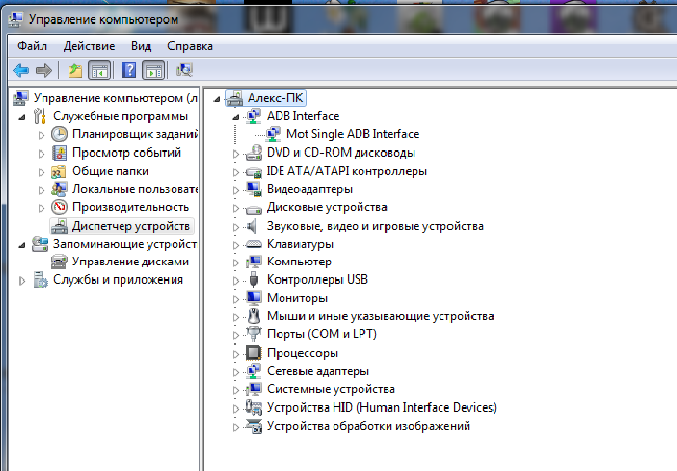This screenshot has height=471, width=677.
Task: Select Компьютер category label
Action: (x=299, y=262)
